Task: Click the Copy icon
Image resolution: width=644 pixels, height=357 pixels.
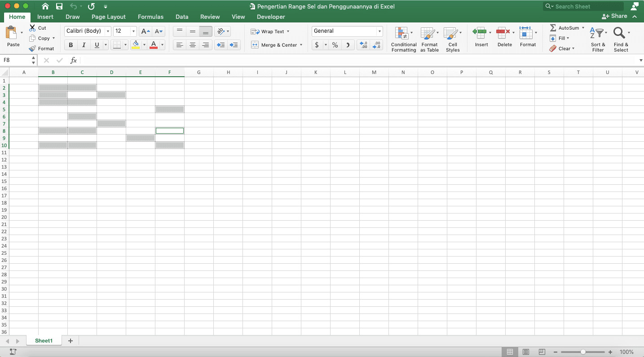Action: tap(32, 38)
